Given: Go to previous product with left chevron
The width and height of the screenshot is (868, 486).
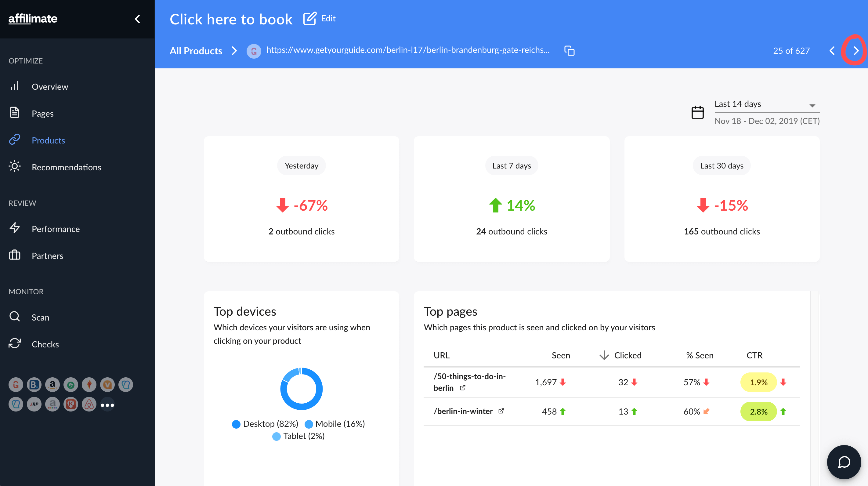Looking at the screenshot, I should pyautogui.click(x=832, y=51).
